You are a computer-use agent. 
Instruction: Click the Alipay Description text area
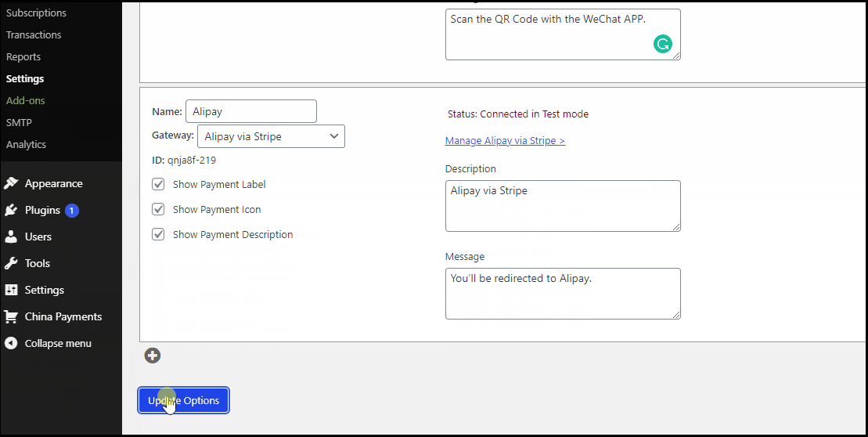pos(562,205)
